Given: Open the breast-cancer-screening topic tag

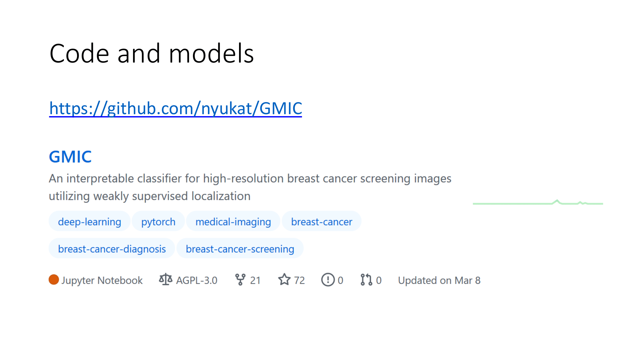Looking at the screenshot, I should pyautogui.click(x=240, y=249).
